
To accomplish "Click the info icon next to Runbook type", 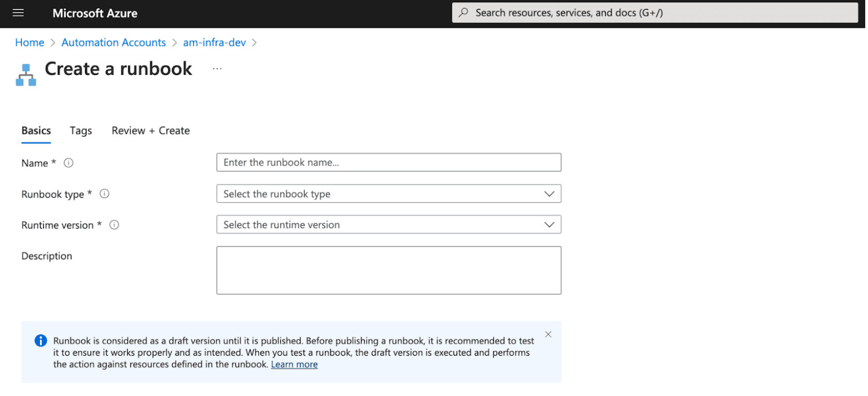I will tap(104, 194).
